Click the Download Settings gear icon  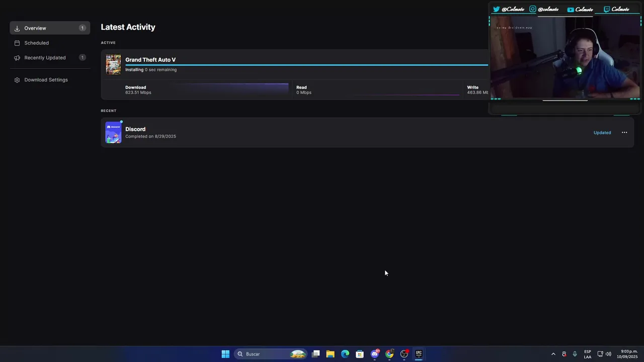(17, 80)
